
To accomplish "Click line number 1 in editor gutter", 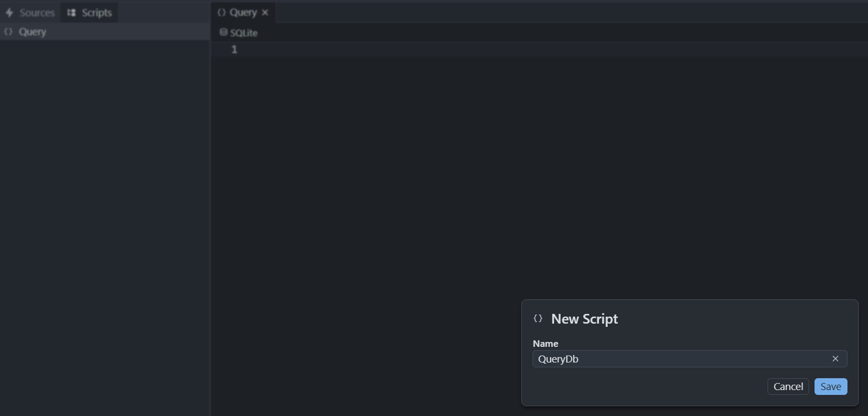I will (234, 50).
